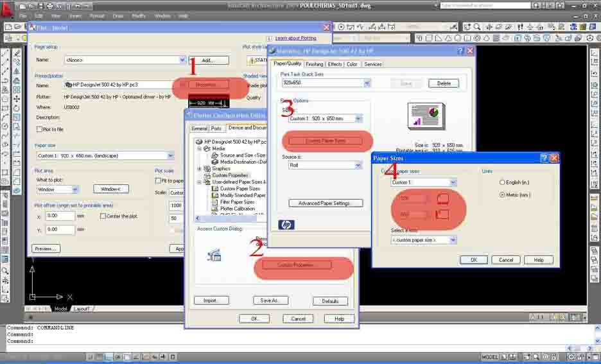Click the custom dialog icon in Plotter Configuration

coord(214,255)
